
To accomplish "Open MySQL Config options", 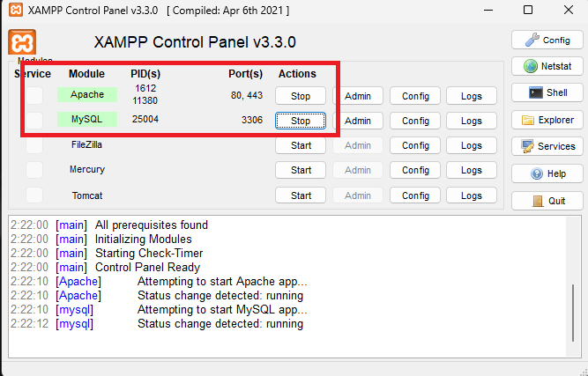I will pos(414,121).
